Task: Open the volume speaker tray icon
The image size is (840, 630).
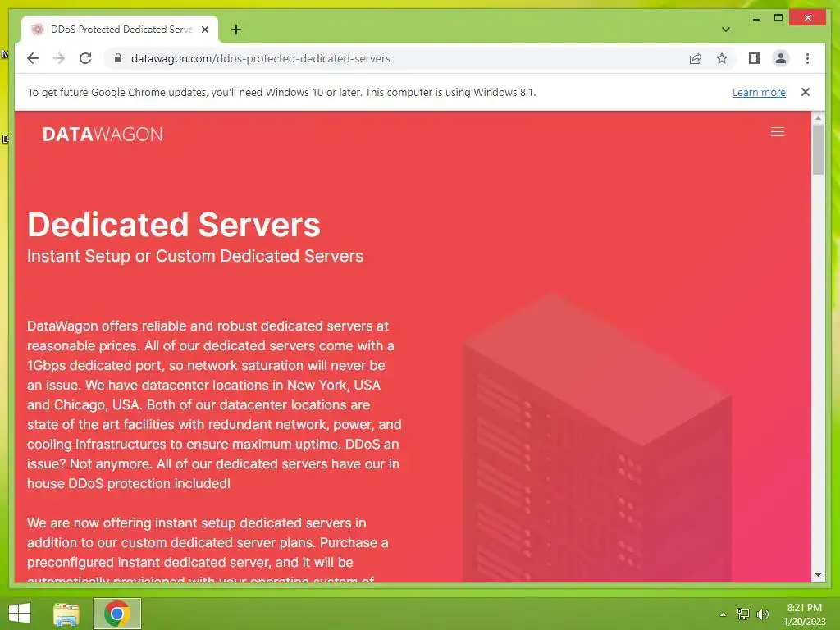Action: [x=763, y=614]
